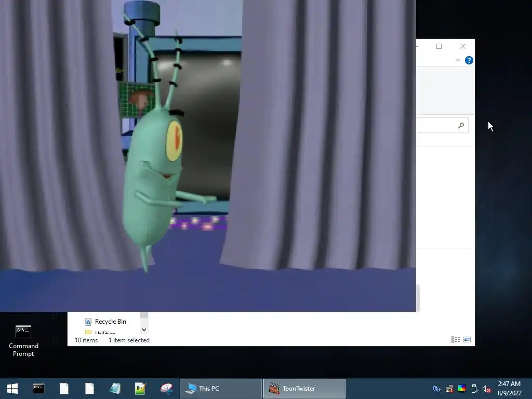Maximize the This PC window
This screenshot has height=399, width=532.
click(x=439, y=46)
